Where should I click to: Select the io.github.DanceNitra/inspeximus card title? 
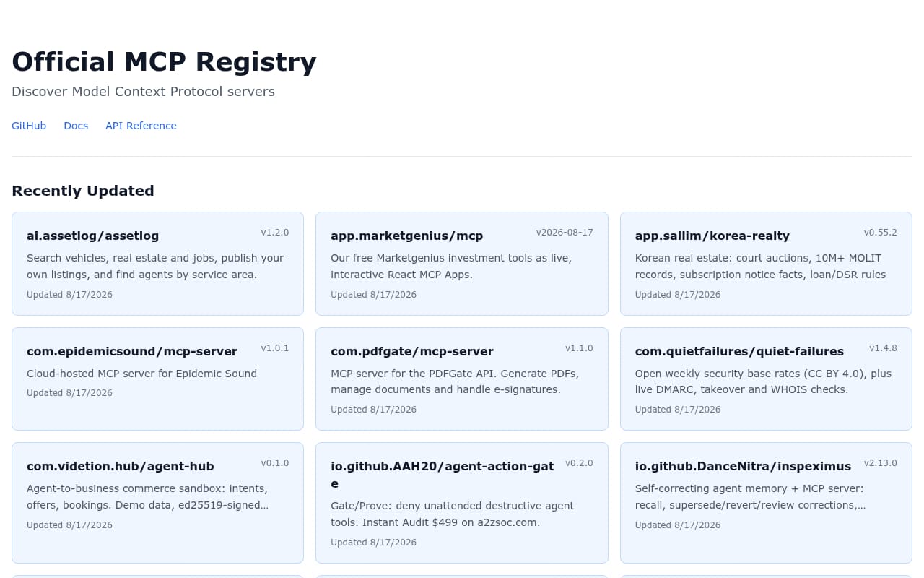pyautogui.click(x=743, y=466)
